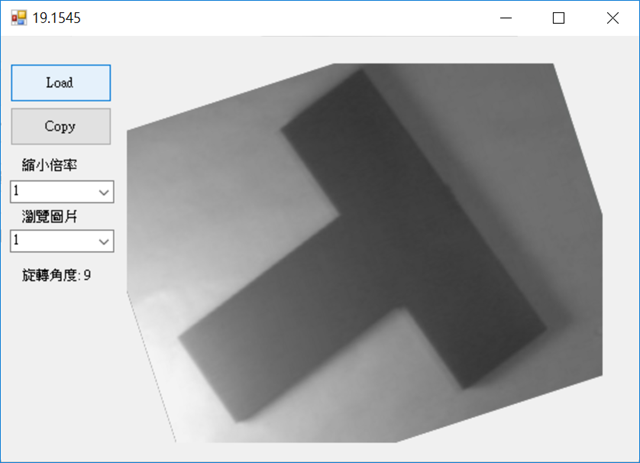Select the 瀏覽圖片 label text
This screenshot has height=463, width=640.
click(x=49, y=216)
